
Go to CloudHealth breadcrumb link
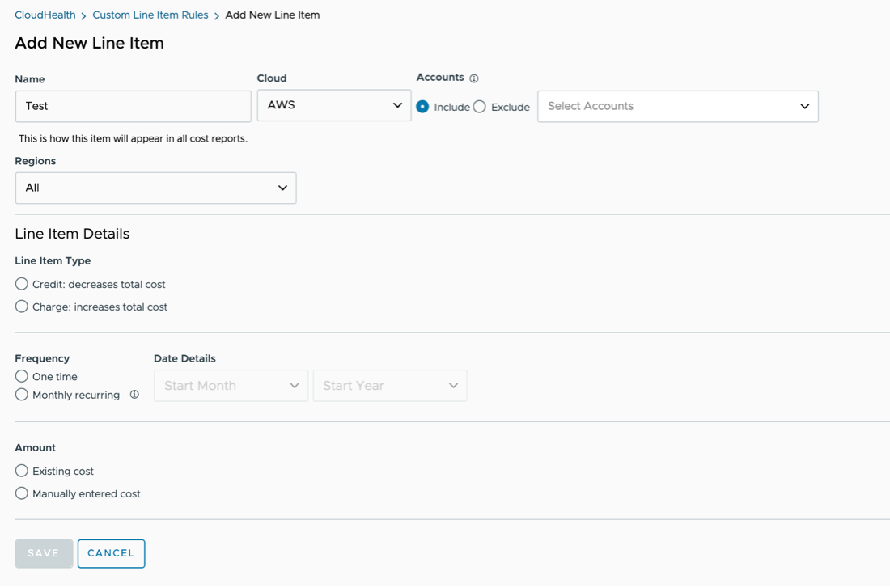pyautogui.click(x=45, y=15)
